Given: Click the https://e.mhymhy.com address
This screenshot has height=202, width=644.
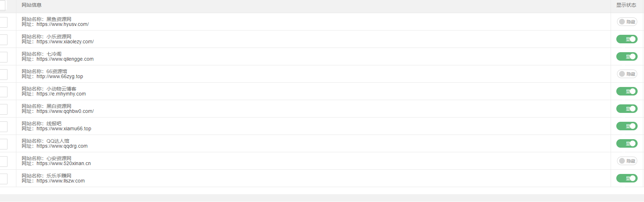Looking at the screenshot, I should (x=61, y=94).
